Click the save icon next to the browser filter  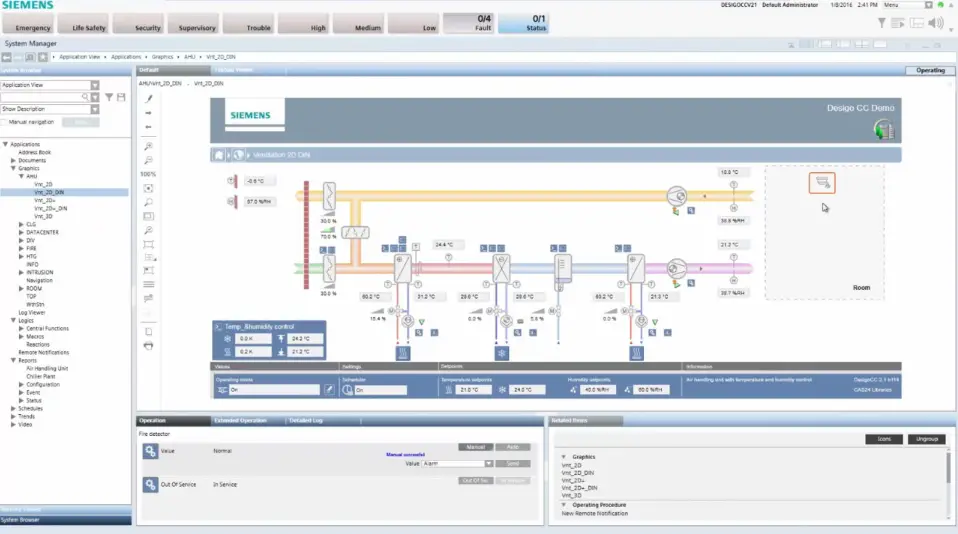click(x=121, y=97)
